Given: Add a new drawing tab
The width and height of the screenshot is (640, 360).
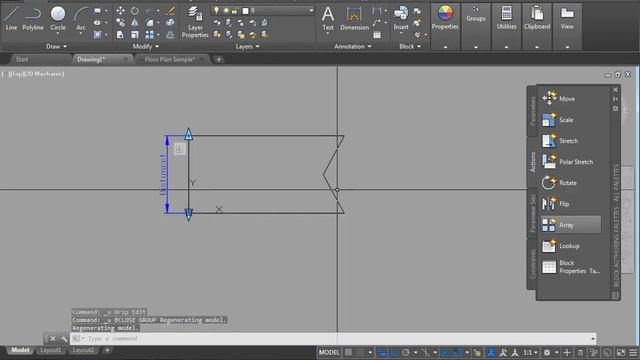Looking at the screenshot, I should (219, 60).
